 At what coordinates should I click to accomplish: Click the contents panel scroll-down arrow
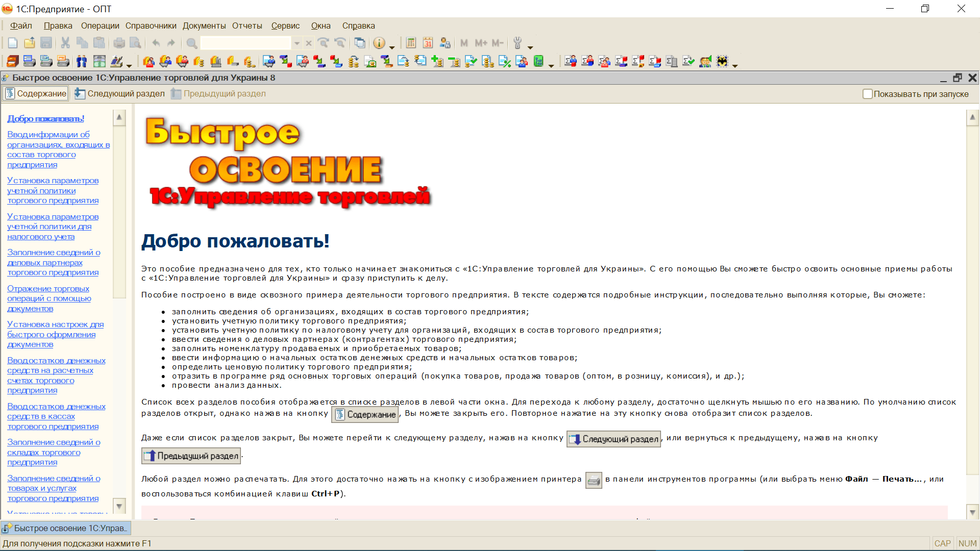click(x=119, y=506)
